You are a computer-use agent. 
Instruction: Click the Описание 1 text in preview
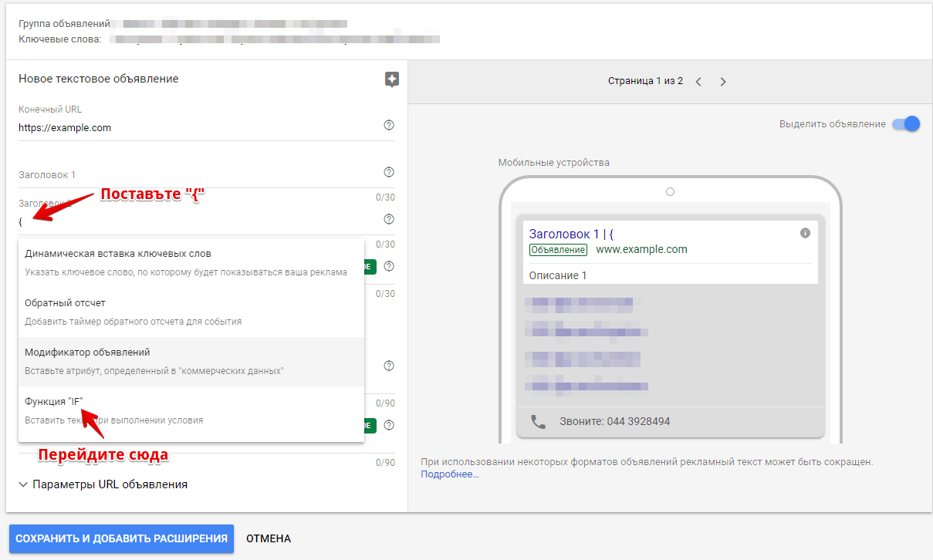coord(558,275)
